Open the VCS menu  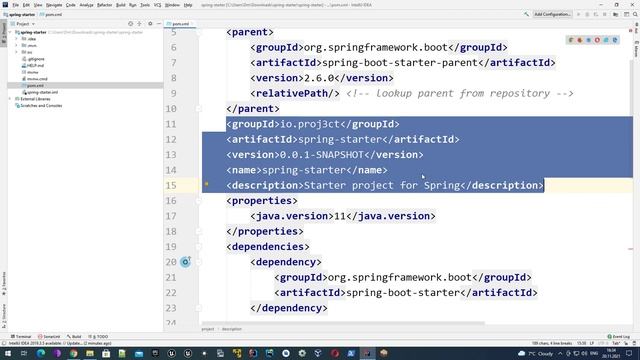[x=157, y=5]
